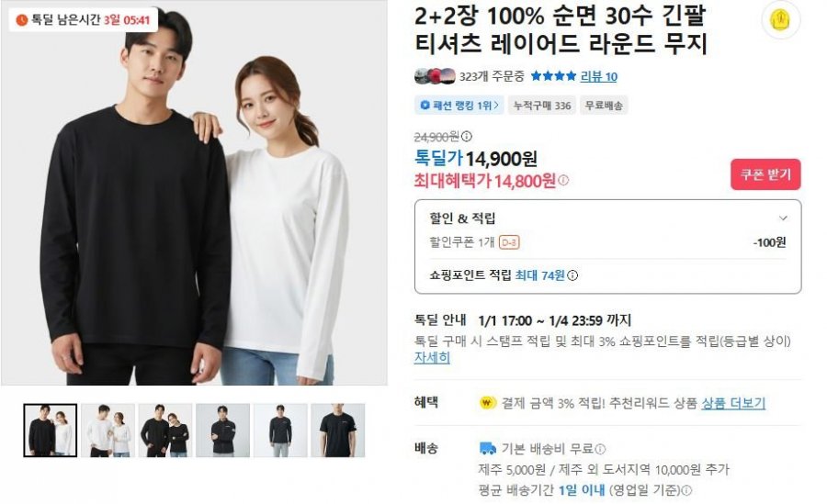Click the delivery truck icon
The width and height of the screenshot is (827, 504).
point(487,449)
